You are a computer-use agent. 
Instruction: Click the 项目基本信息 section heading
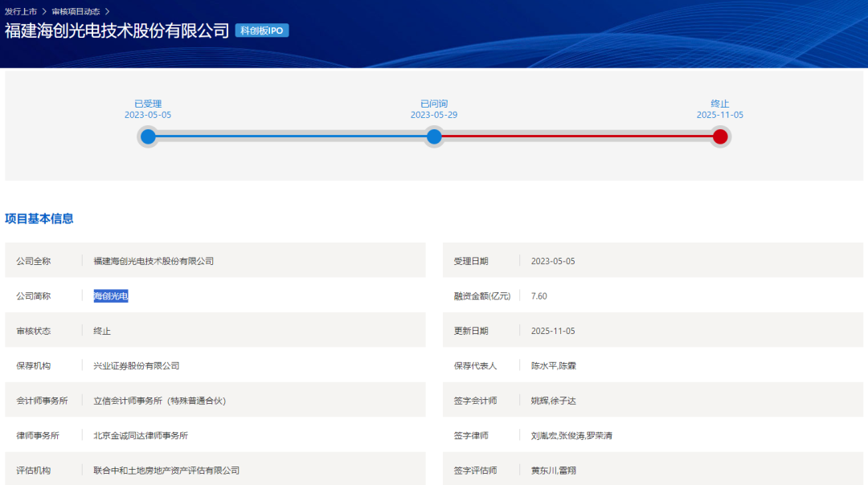39,218
